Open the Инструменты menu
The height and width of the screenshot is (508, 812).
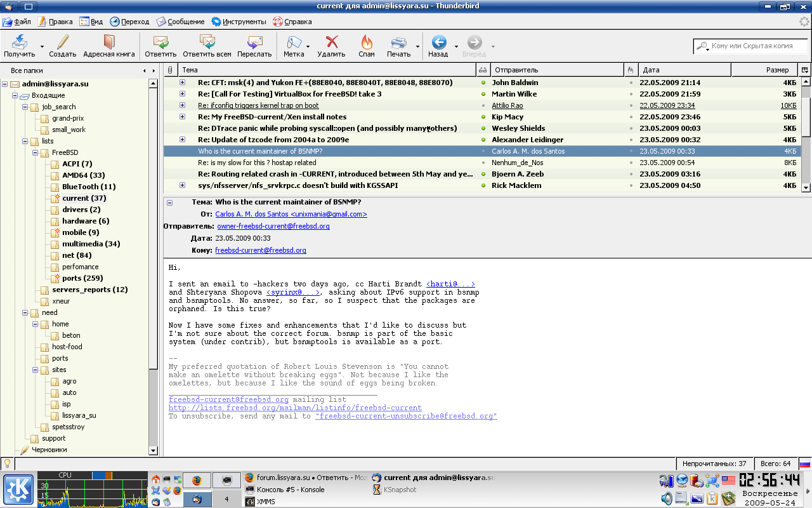tap(239, 22)
